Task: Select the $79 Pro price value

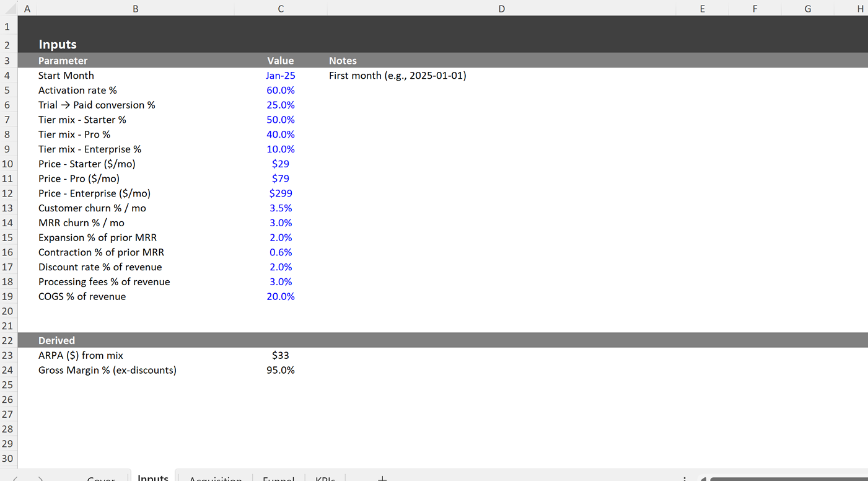Action: (x=281, y=179)
